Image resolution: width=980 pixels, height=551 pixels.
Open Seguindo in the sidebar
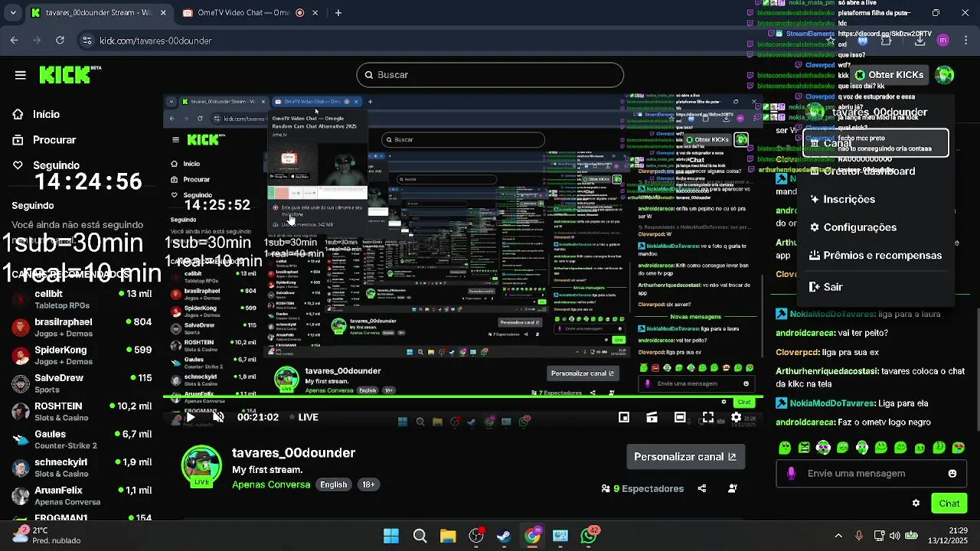point(46,165)
